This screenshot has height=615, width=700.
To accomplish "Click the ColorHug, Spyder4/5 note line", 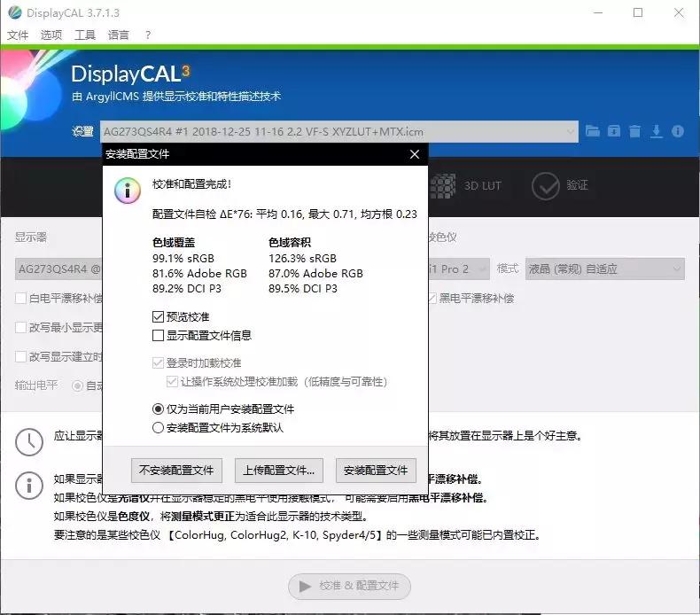I will coord(298,535).
